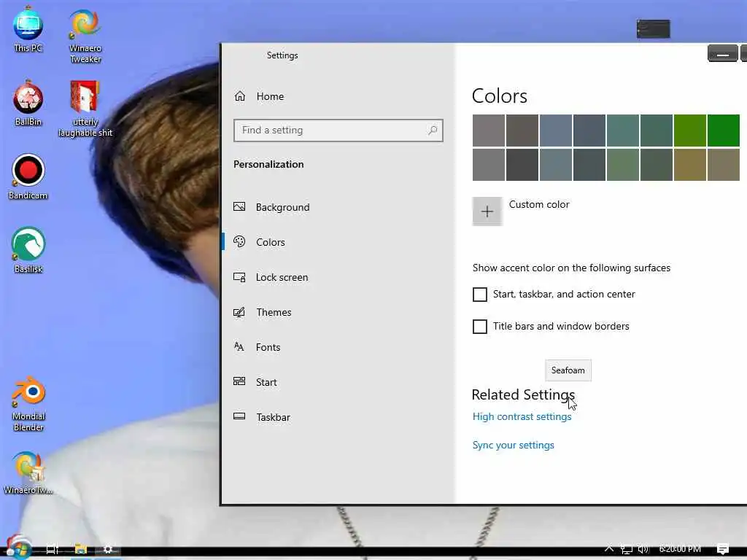
Task: Pick the teal swatch fifth in top row
Action: 623,131
